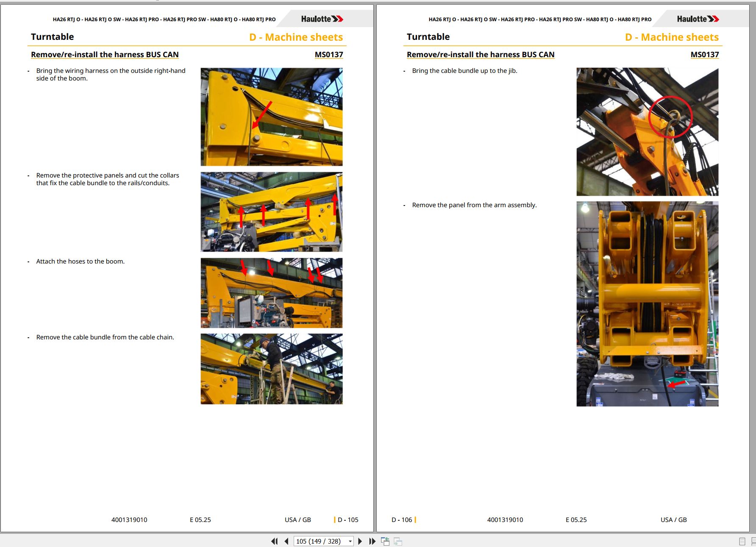Click 'D - Machine sheets' title on right page
Screen dimensions: 756x547
coord(672,37)
